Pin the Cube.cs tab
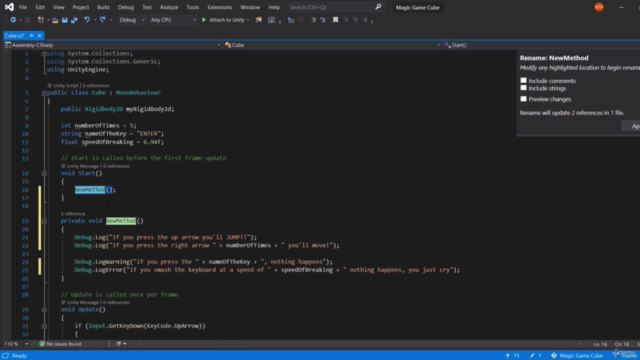The height and width of the screenshot is (360, 640). [x=31, y=36]
